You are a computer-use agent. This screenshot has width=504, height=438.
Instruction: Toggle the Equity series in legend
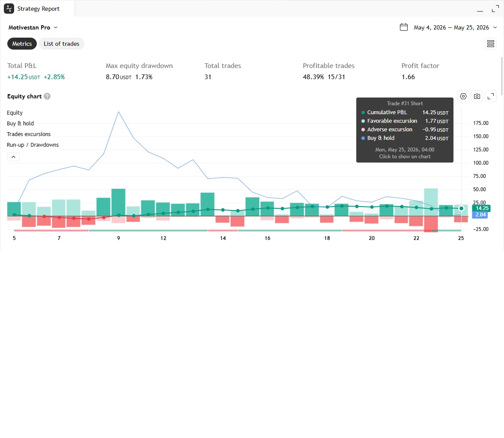point(15,113)
